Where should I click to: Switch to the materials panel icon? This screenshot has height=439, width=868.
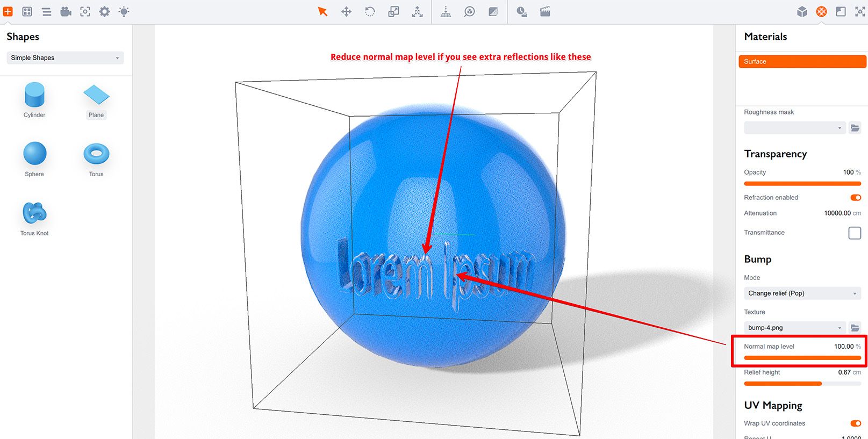[821, 12]
